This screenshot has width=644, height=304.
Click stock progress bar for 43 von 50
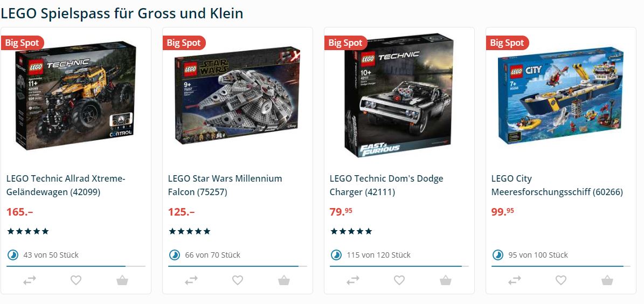(75, 266)
